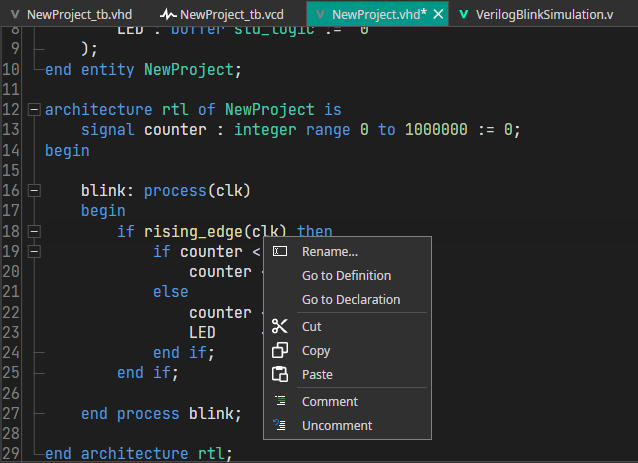Click the Uncomment lines icon
Screen dimensions: 638x463
pyautogui.click(x=280, y=426)
